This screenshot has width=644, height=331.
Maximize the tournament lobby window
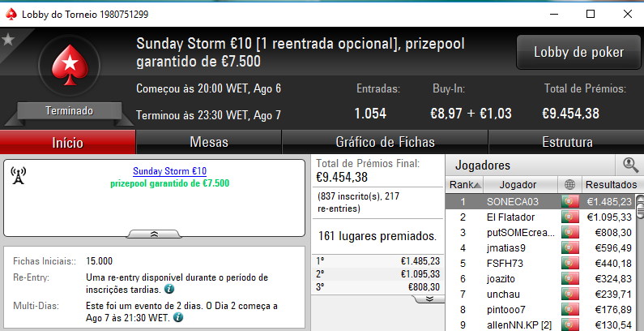[591, 14]
